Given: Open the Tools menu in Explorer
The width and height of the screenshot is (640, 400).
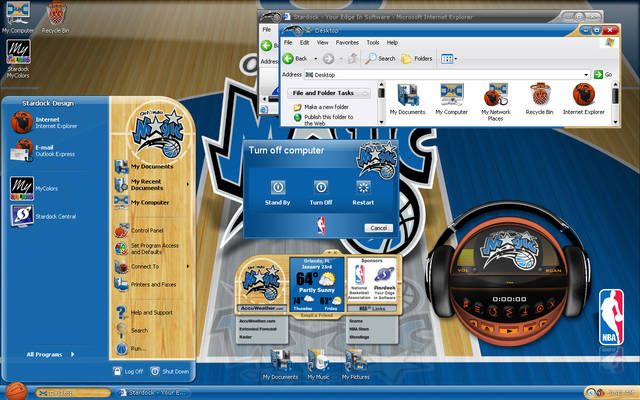Looking at the screenshot, I should 372,43.
